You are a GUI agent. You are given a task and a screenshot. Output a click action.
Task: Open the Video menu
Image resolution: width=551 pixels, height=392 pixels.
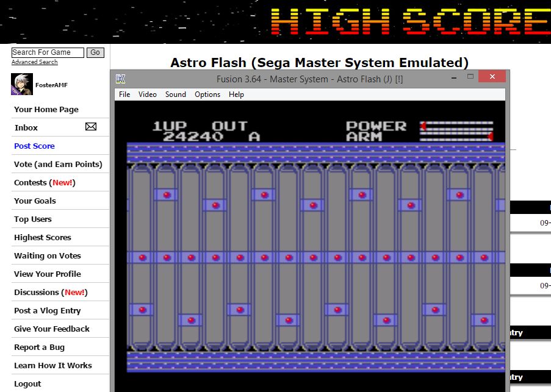pyautogui.click(x=148, y=94)
